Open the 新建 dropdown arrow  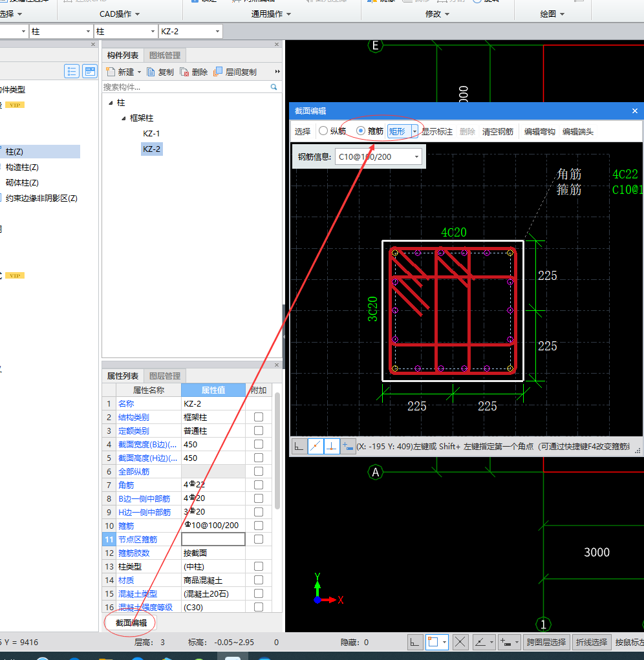[x=139, y=72]
